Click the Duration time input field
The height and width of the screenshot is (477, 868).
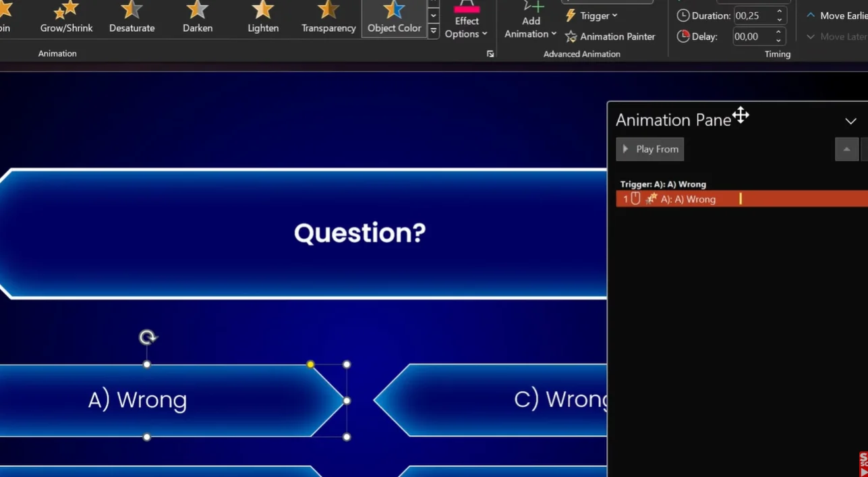coord(753,16)
